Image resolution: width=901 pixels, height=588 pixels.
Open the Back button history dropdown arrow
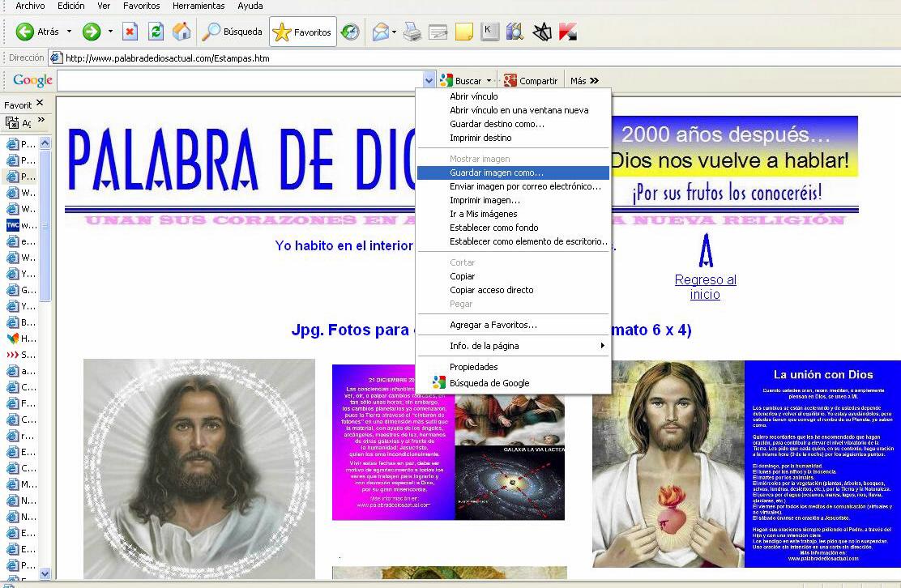(69, 32)
